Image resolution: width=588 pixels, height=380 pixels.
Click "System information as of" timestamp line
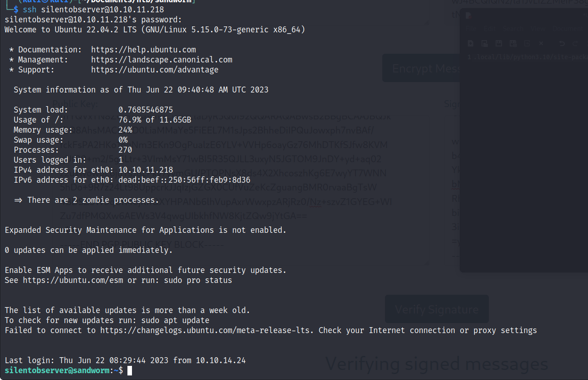tap(141, 90)
